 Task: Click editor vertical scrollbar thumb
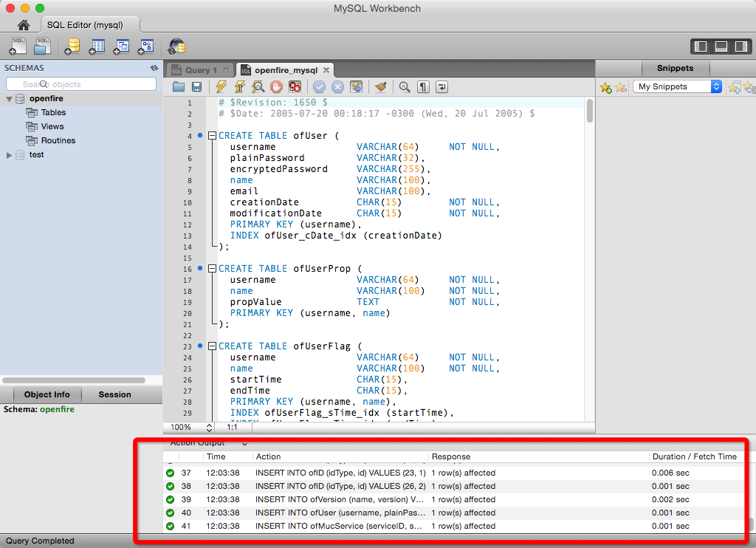pos(589,111)
